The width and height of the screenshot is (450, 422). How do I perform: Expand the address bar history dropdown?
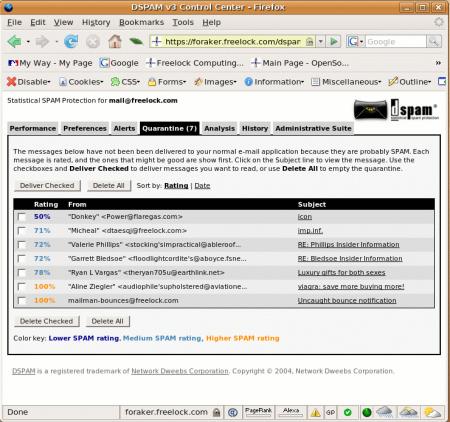[321, 42]
